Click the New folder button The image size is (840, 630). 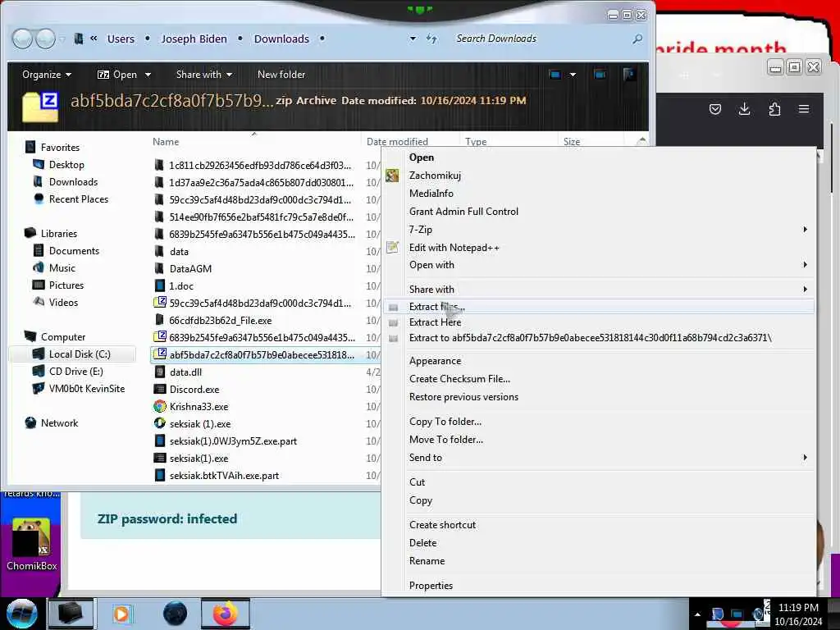pos(281,75)
